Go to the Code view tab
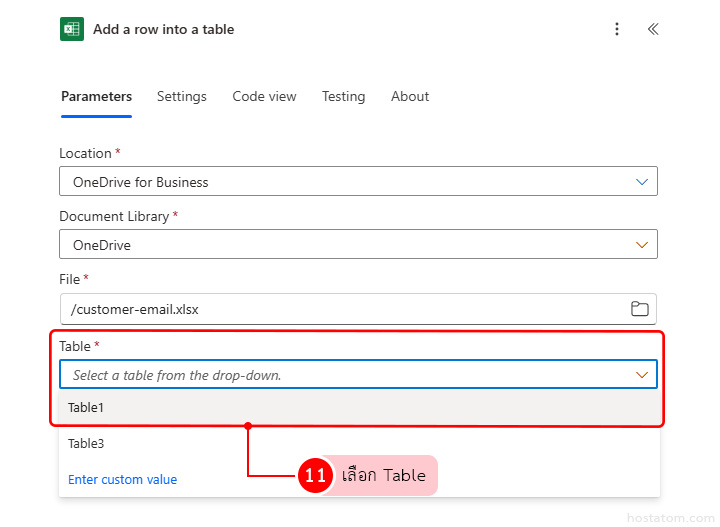Screen dimensions: 720x527 [x=264, y=97]
